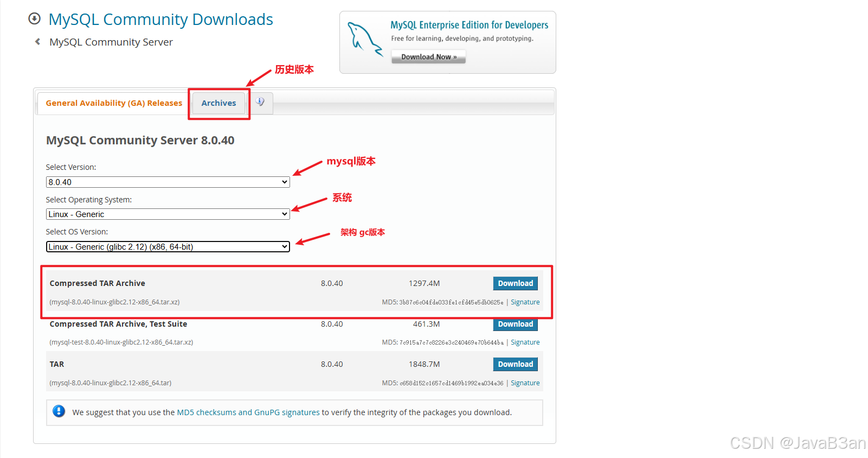Click Free for learning, developing, and prototyping text
The width and height of the screenshot is (868, 458).
pyautogui.click(x=462, y=39)
